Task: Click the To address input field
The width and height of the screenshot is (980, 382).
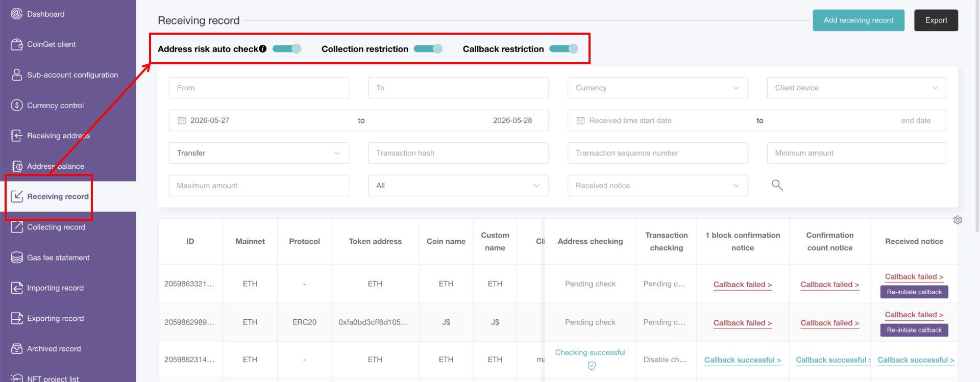Action: coord(458,88)
